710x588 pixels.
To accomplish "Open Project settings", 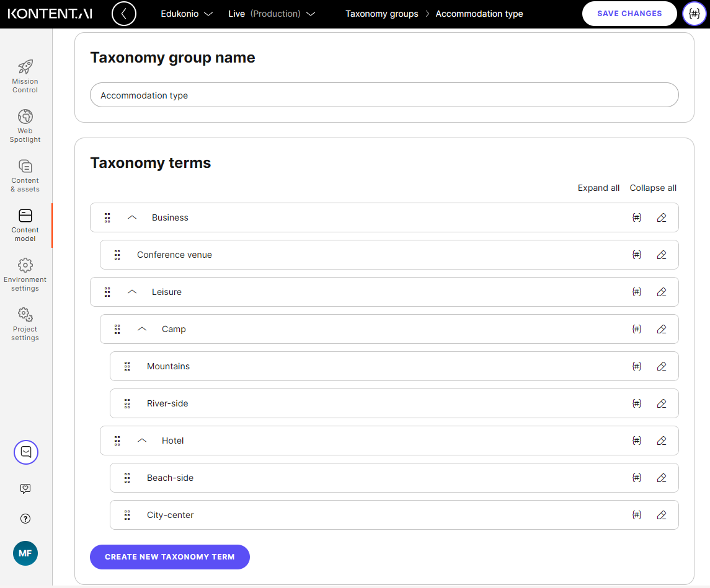I will point(25,322).
